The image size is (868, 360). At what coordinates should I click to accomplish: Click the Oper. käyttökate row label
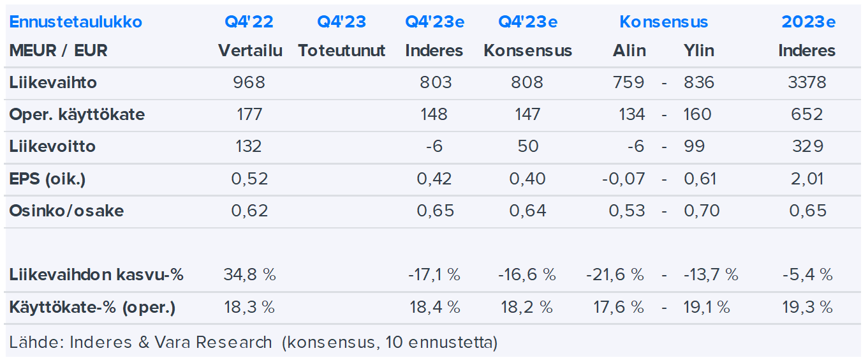[x=77, y=115]
